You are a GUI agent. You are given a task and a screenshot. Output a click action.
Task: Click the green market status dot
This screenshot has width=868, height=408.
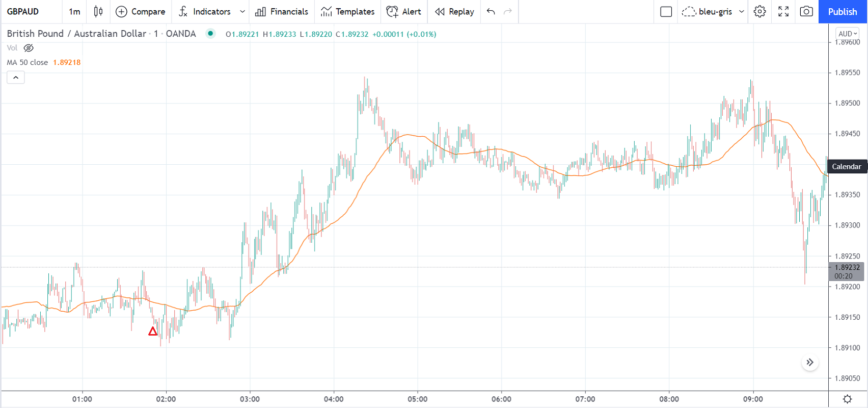[x=210, y=34]
